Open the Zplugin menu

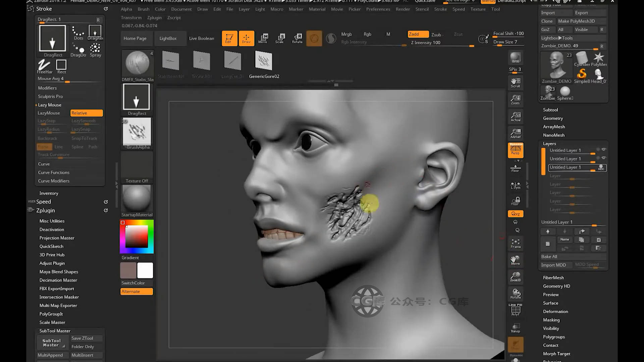[154, 17]
